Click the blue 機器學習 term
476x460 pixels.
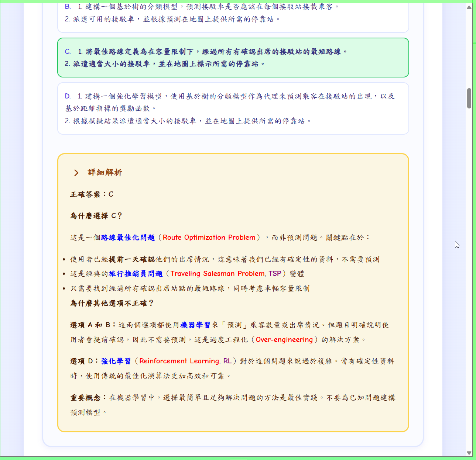click(x=195, y=325)
